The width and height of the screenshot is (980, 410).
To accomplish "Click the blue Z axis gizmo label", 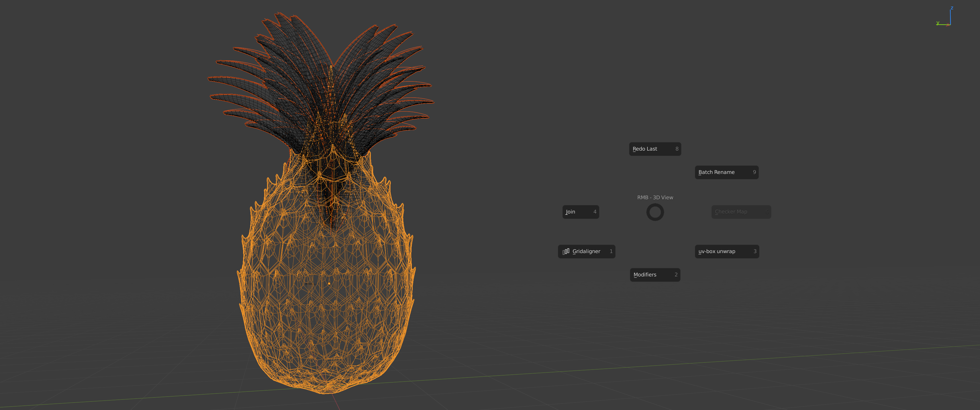I will coord(952,8).
